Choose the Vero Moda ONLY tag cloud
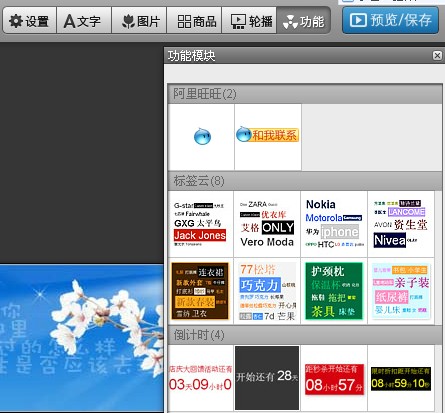 coord(267,224)
